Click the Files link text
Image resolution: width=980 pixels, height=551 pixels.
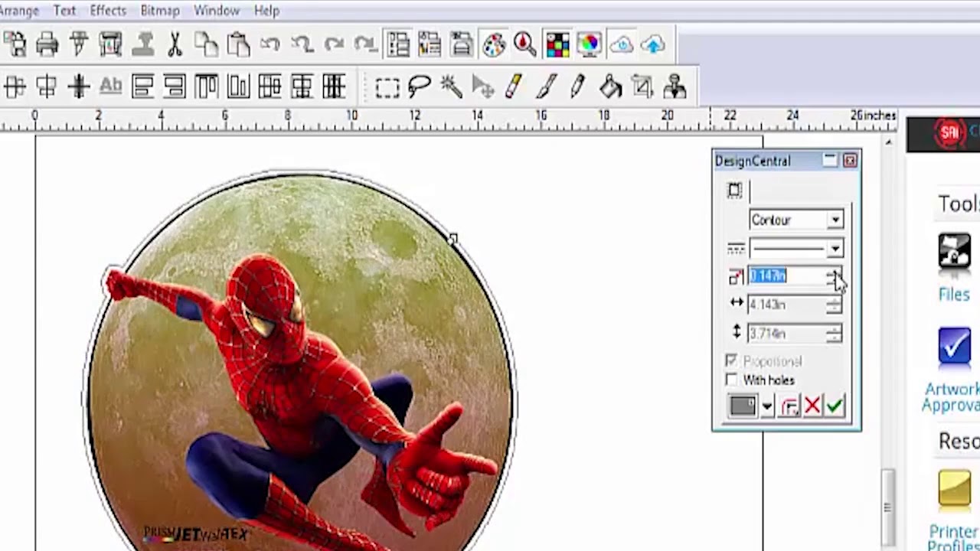(954, 295)
